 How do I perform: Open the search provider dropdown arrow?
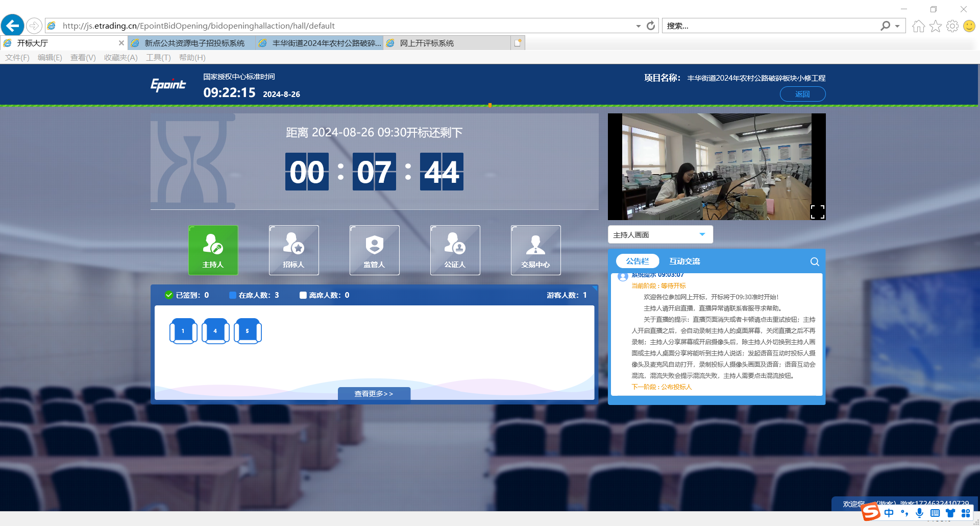point(897,26)
